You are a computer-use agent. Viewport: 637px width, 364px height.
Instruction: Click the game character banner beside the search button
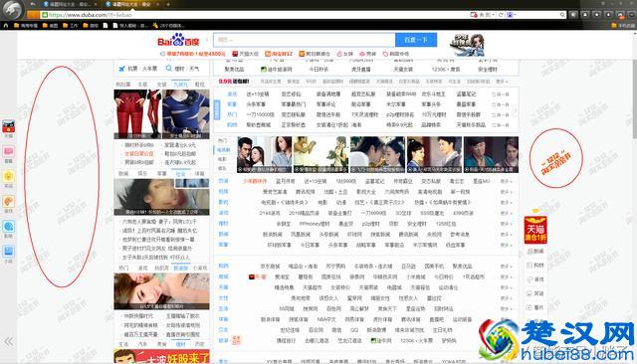pos(467,45)
